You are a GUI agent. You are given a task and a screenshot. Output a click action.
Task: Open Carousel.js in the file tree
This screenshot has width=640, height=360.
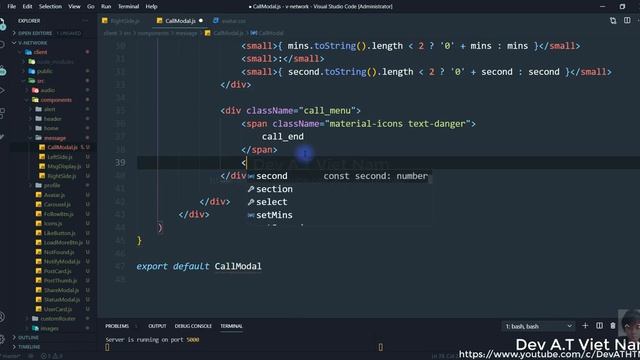[57, 204]
